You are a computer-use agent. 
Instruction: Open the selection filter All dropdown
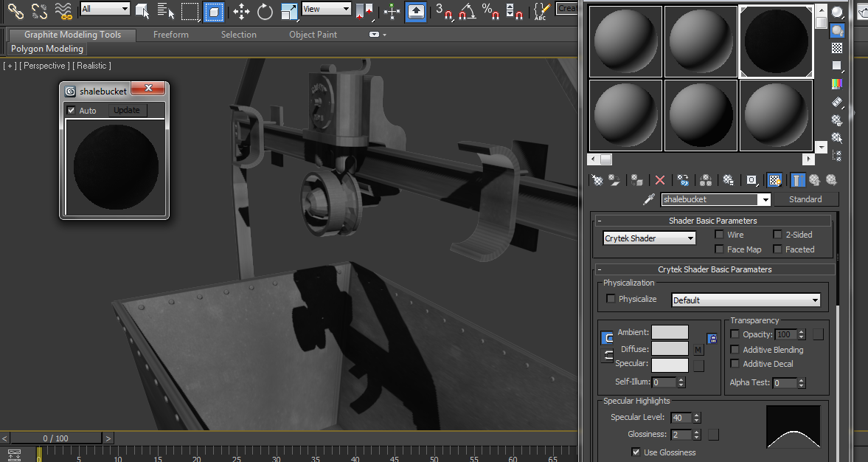[105, 9]
